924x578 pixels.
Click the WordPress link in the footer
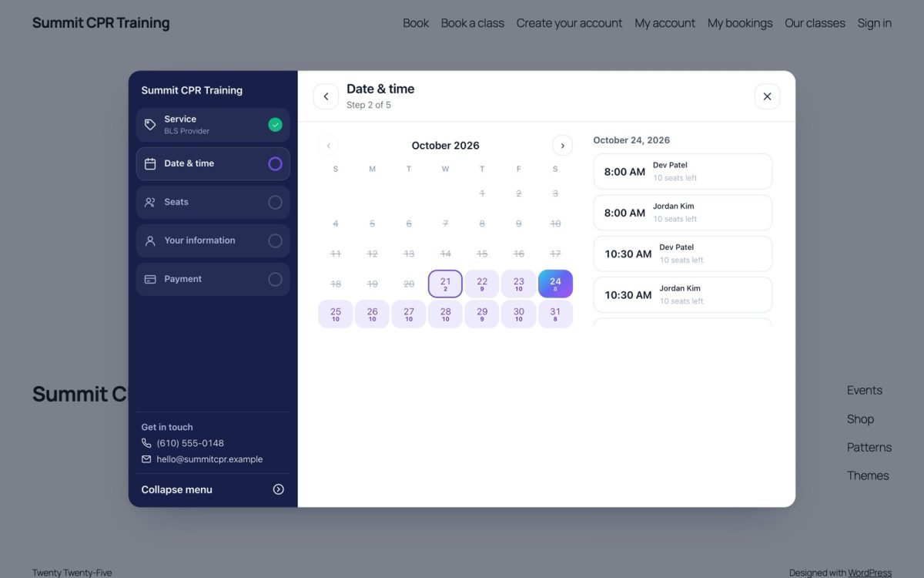pos(870,573)
